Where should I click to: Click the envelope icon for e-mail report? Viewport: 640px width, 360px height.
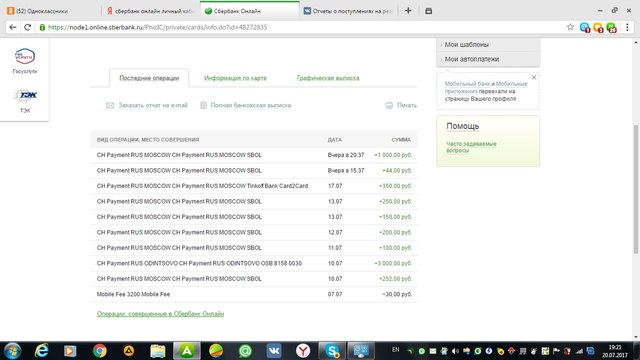110,105
